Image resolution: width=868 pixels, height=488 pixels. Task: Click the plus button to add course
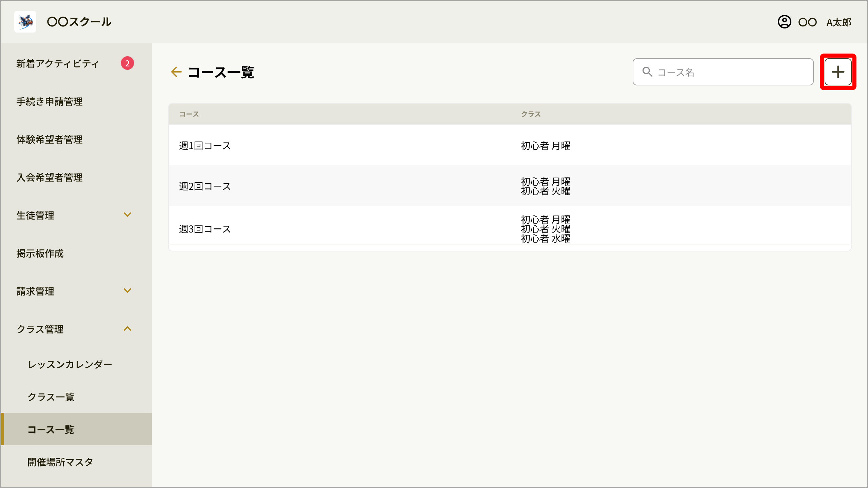pyautogui.click(x=838, y=72)
